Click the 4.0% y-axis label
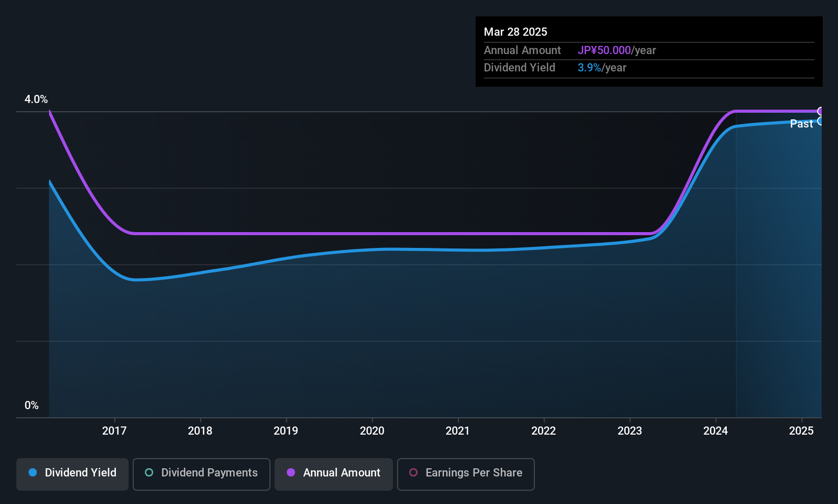Screen dimensions: 838x504 36,99
